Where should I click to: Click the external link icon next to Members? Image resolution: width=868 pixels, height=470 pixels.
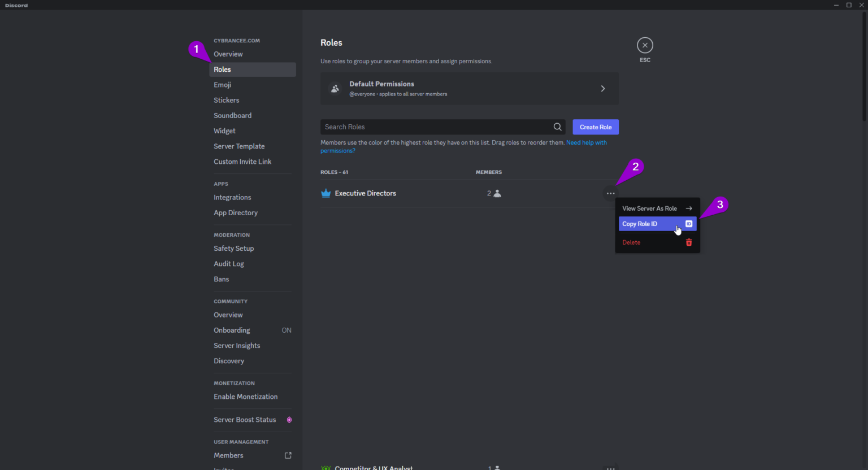(x=288, y=455)
